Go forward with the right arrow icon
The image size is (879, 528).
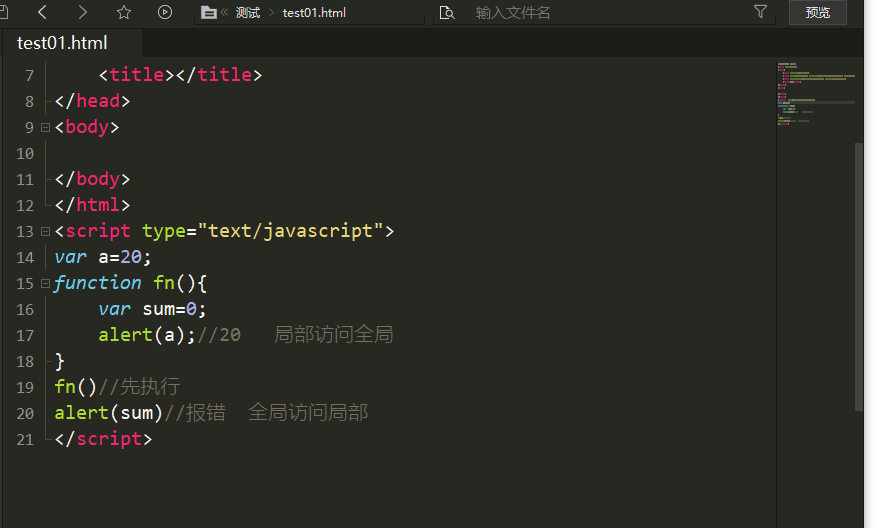pos(82,12)
